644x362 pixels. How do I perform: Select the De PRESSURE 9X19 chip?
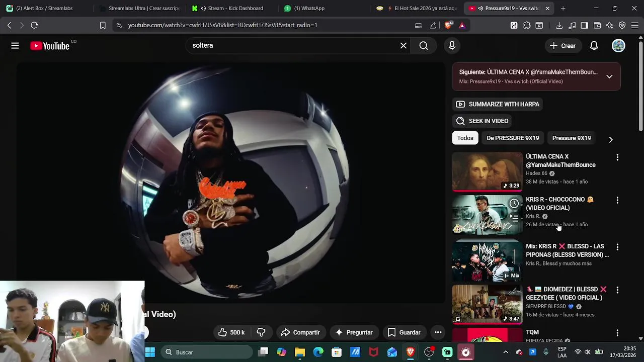pos(513,138)
